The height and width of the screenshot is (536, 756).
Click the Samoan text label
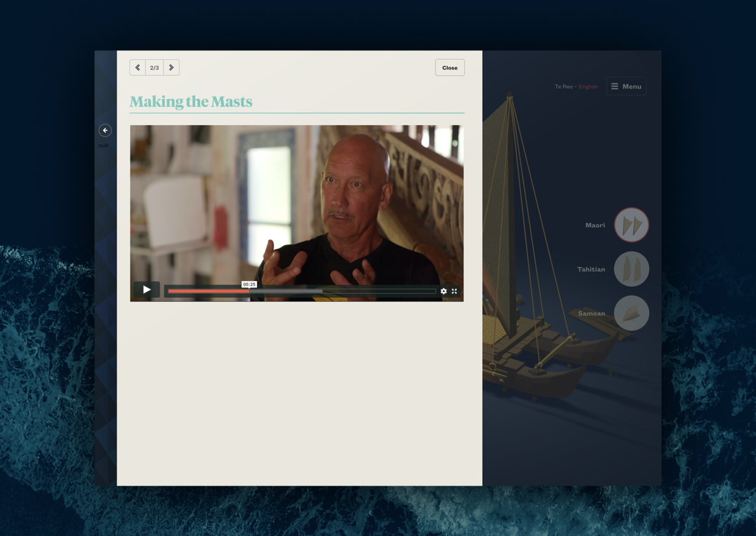(591, 313)
